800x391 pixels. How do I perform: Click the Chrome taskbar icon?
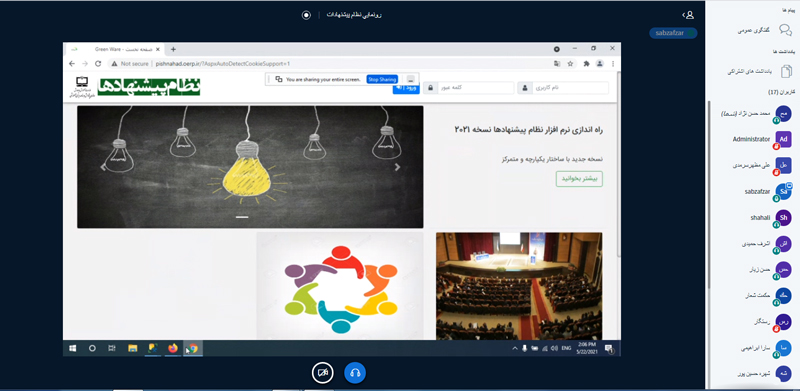point(192,348)
